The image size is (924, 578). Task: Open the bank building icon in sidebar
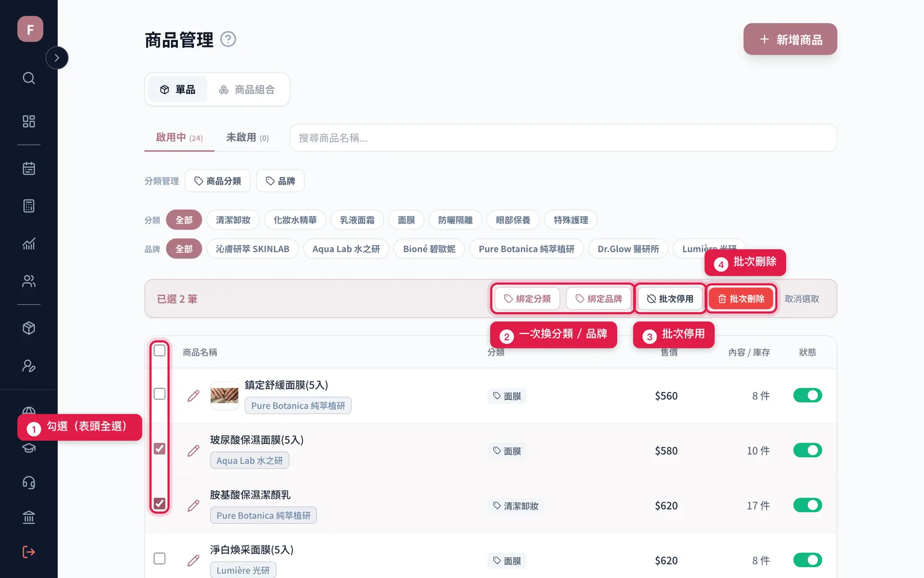29,517
